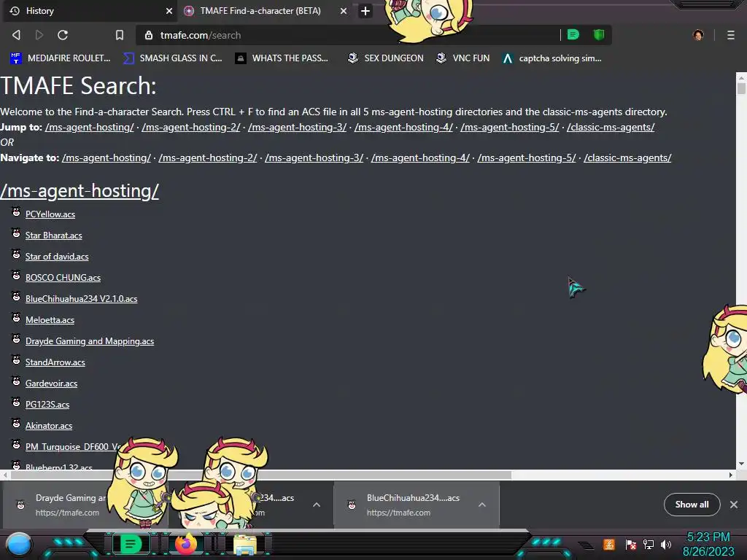This screenshot has width=747, height=560.
Task: Close the TMAFE Find-a-character tab
Action: (344, 11)
